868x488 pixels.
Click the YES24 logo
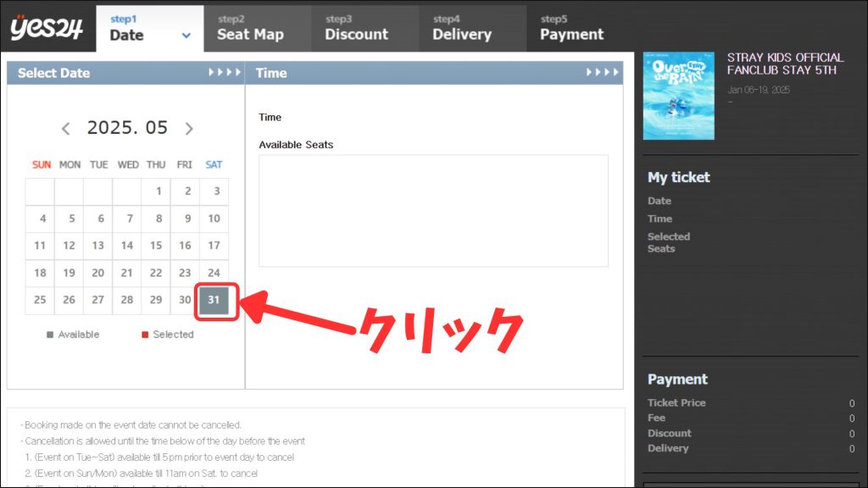point(47,28)
